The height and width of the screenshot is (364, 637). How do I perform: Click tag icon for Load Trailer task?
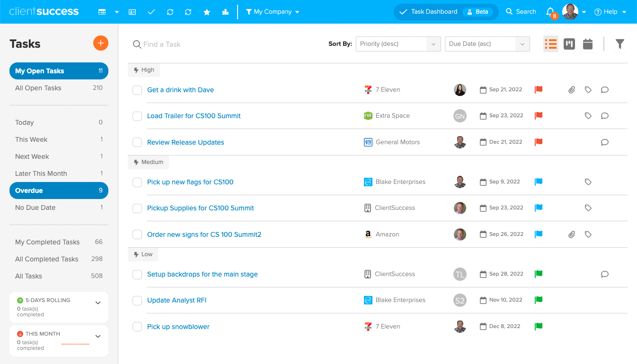(x=588, y=116)
